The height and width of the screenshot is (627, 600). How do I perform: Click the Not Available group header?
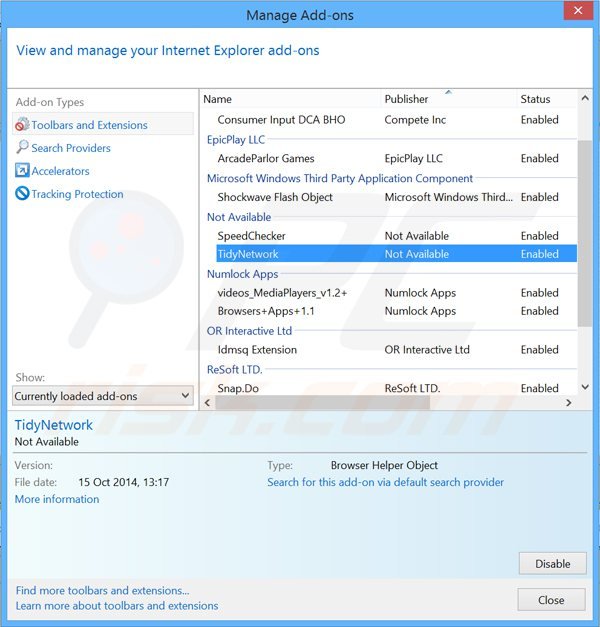239,217
